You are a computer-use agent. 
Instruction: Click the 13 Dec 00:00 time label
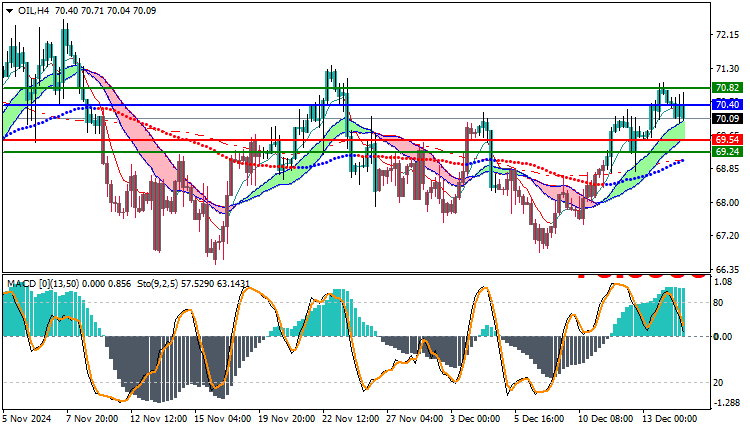(x=669, y=419)
